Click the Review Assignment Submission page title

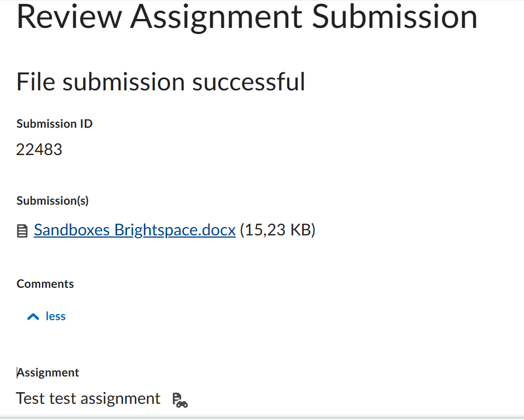pyautogui.click(x=247, y=17)
